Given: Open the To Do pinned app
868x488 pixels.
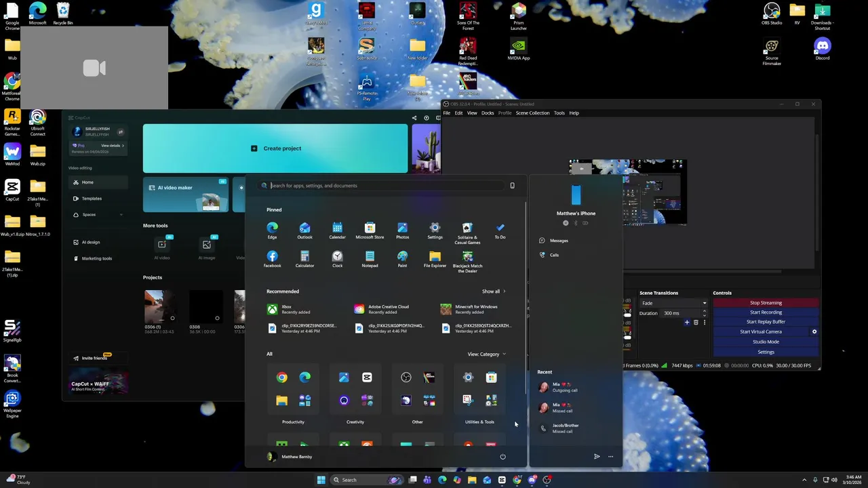Looking at the screenshot, I should pyautogui.click(x=500, y=230).
